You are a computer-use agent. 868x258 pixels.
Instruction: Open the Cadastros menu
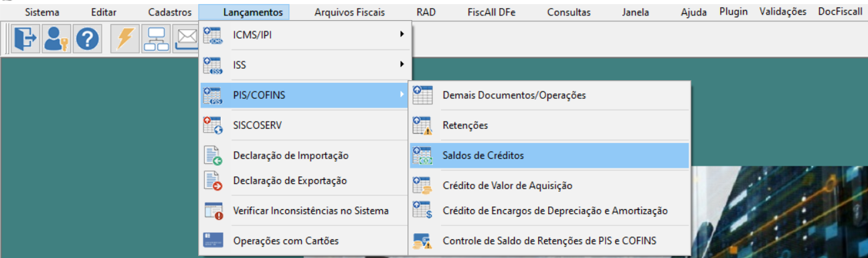(x=170, y=12)
